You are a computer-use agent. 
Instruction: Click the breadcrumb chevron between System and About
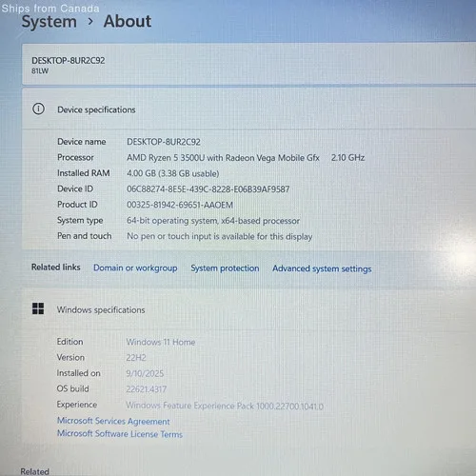pyautogui.click(x=90, y=22)
